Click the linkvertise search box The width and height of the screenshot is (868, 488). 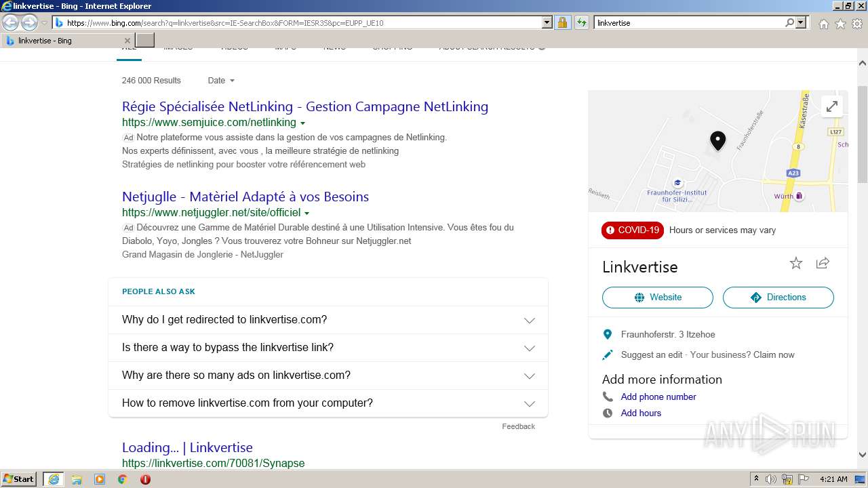688,22
